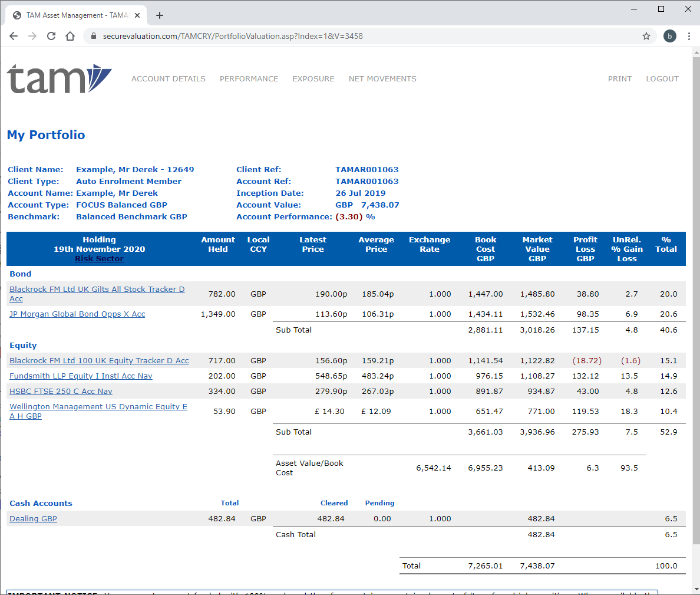Open the Performance menu item
This screenshot has height=595, width=700.
[249, 78]
